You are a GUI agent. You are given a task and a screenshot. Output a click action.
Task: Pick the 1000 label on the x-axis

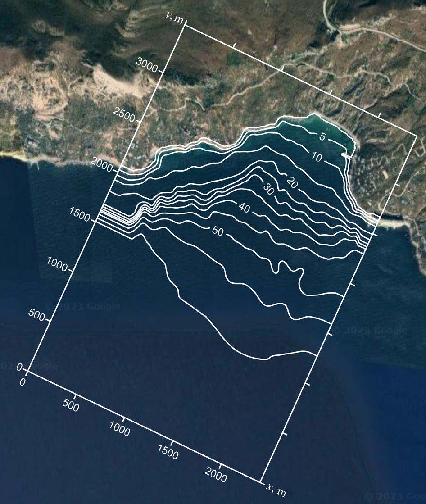[120, 428]
